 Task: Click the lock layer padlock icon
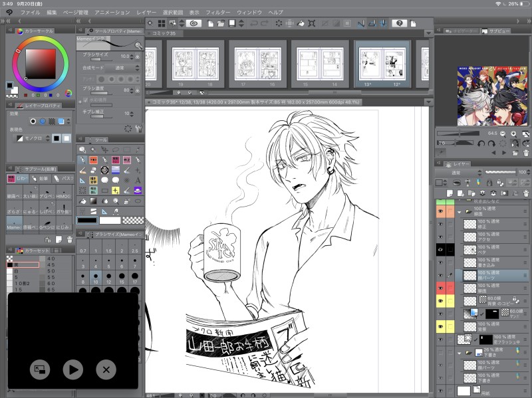pyautogui.click(x=489, y=183)
